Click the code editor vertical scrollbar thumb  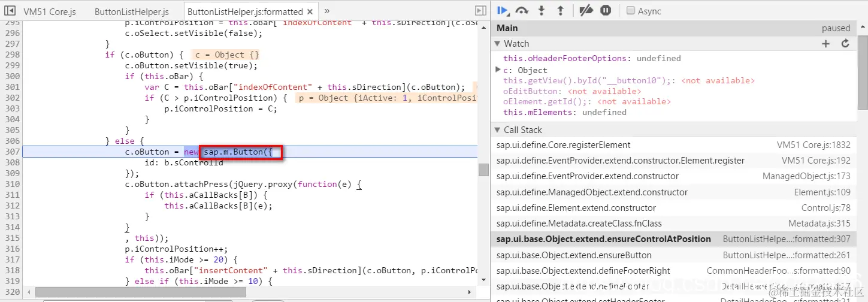click(x=483, y=170)
